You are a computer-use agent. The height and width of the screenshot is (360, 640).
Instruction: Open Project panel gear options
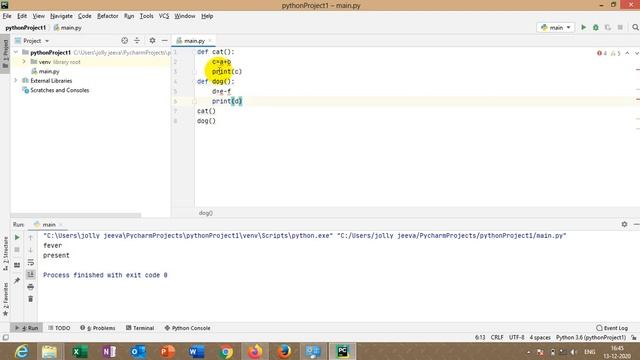click(x=152, y=40)
